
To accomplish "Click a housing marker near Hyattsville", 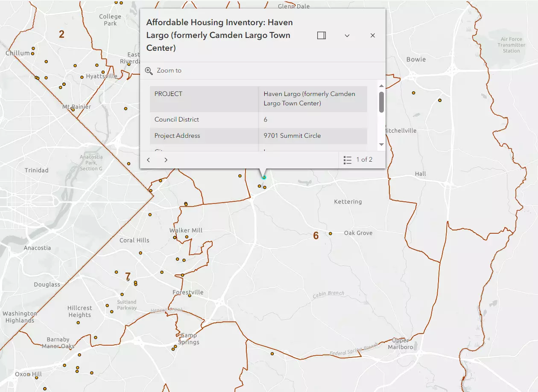I will (81, 78).
